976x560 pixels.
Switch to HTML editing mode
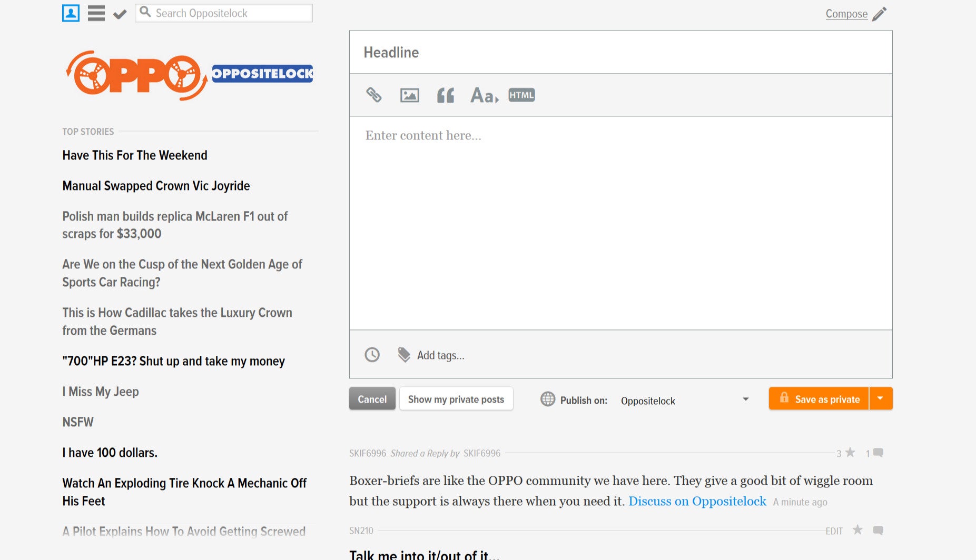(x=521, y=95)
